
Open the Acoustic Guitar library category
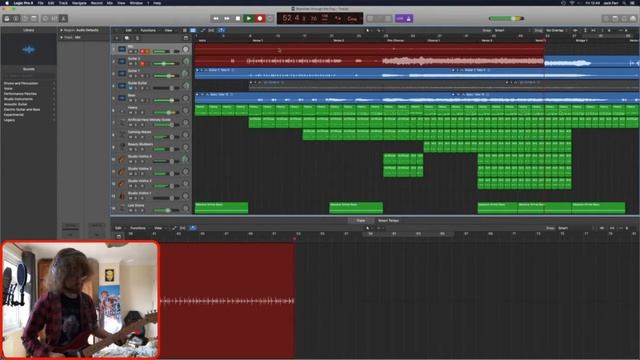pyautogui.click(x=16, y=104)
